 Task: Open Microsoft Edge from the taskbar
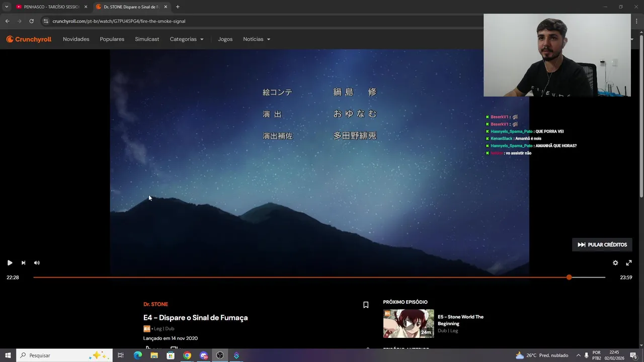[x=137, y=355]
